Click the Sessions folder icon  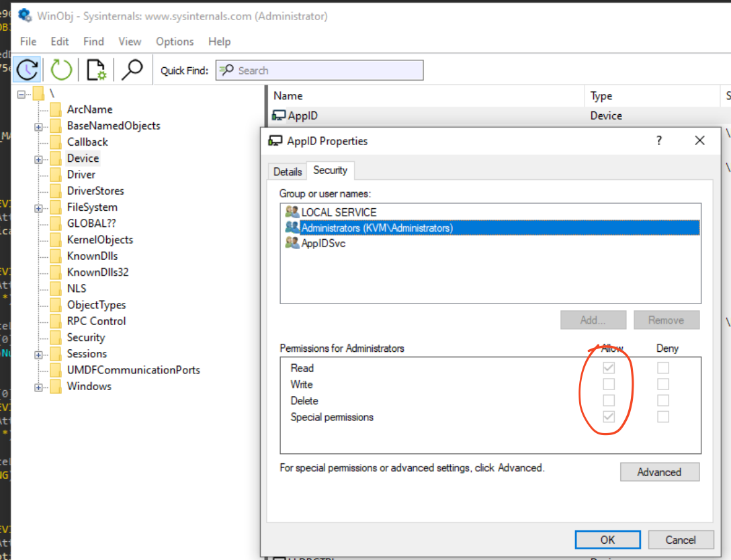tap(56, 354)
